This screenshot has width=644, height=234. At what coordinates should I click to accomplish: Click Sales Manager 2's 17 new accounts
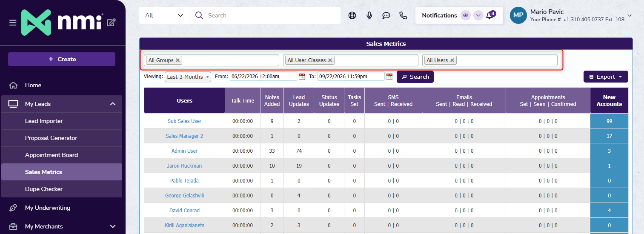pos(609,136)
